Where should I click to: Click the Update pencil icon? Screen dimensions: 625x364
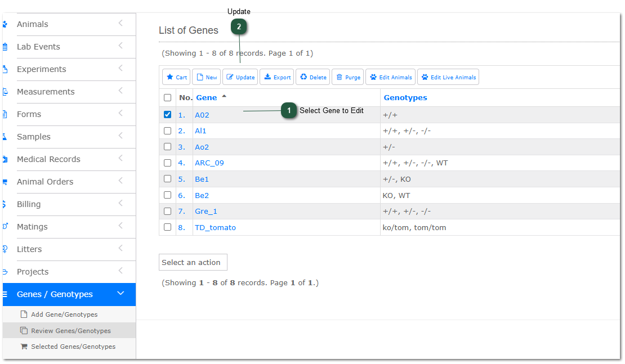pos(230,77)
